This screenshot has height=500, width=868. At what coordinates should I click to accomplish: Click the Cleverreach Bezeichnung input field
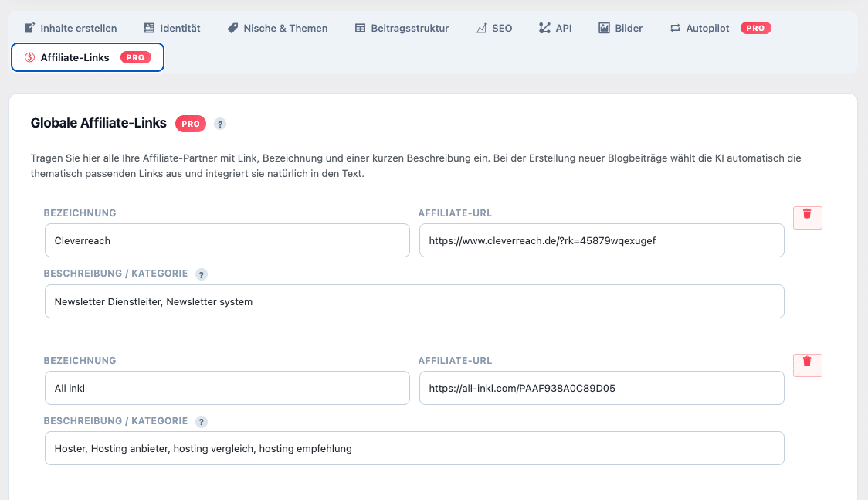click(x=227, y=240)
